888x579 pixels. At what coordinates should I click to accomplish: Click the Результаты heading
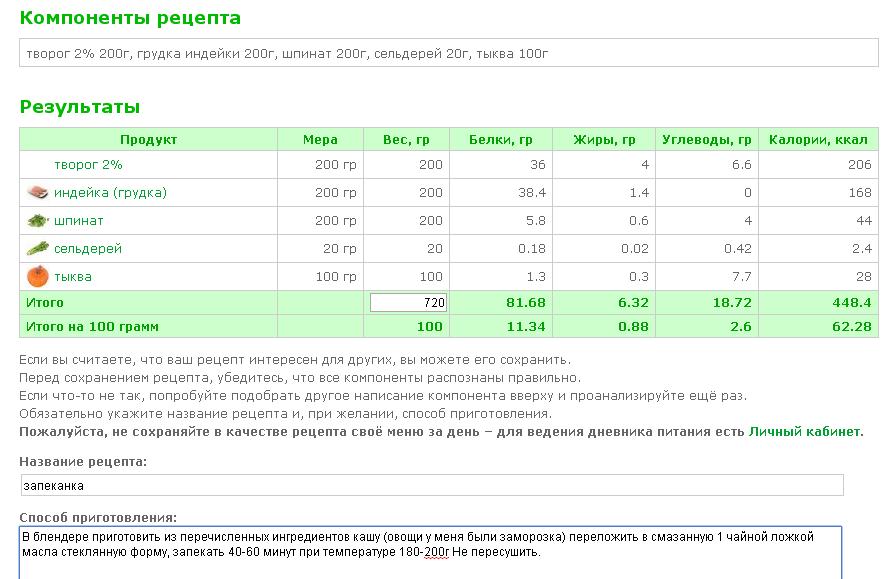(80, 107)
